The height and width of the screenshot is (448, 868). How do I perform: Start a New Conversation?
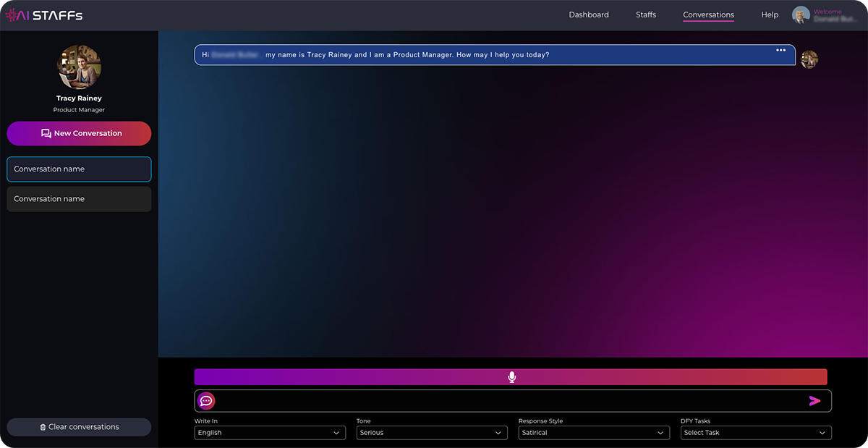click(79, 133)
